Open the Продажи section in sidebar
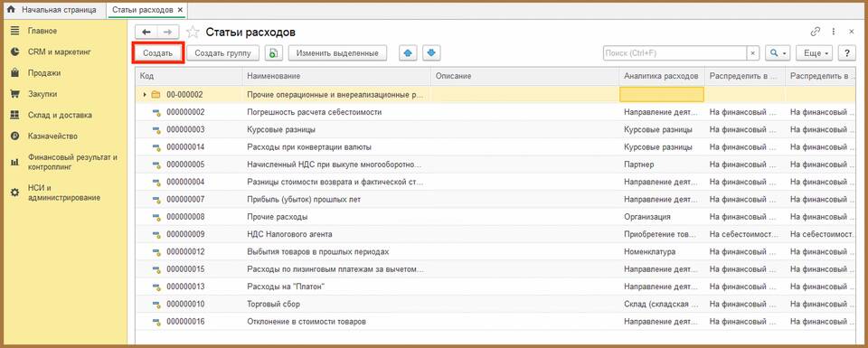 click(44, 73)
